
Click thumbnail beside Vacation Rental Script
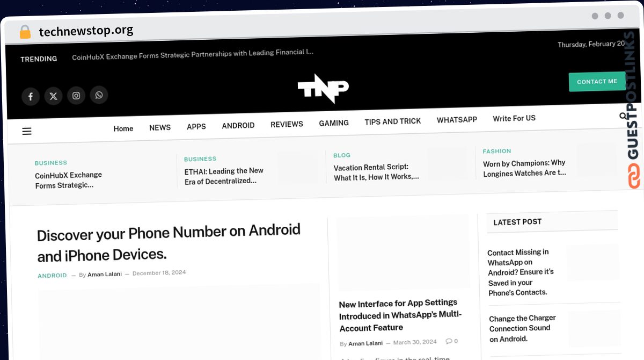447,163
